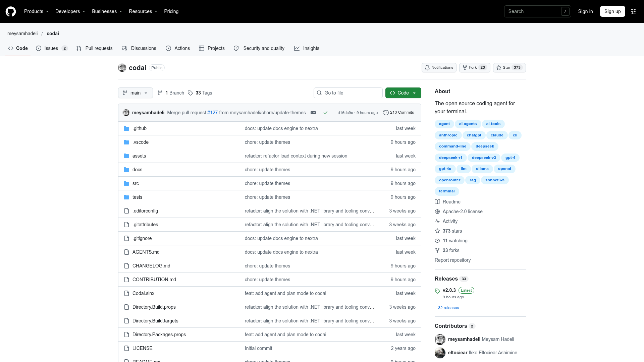644x362 pixels.
Task: Open the Insights tab
Action: [x=307, y=48]
